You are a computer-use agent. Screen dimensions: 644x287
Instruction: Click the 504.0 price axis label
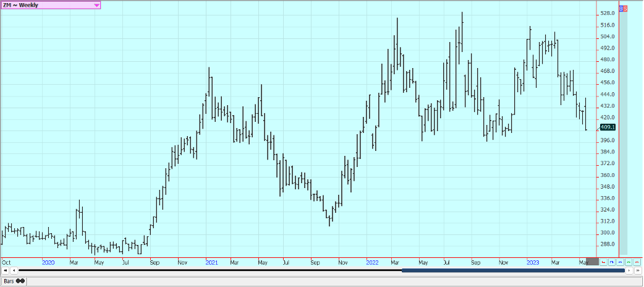coord(608,36)
